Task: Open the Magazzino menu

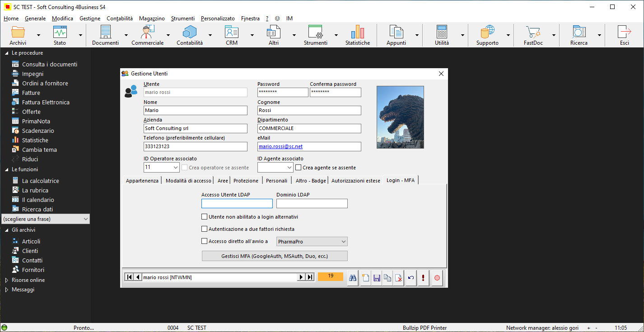Action: pyautogui.click(x=152, y=19)
